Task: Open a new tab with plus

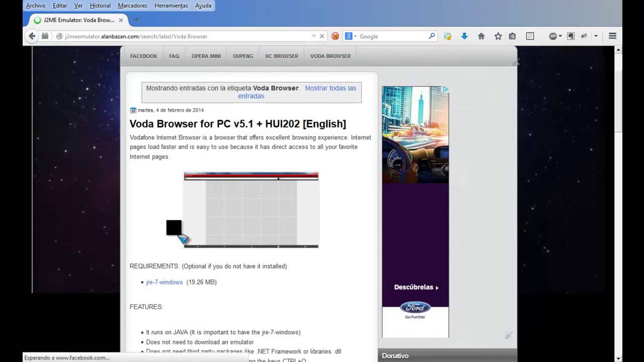Action: click(136, 20)
